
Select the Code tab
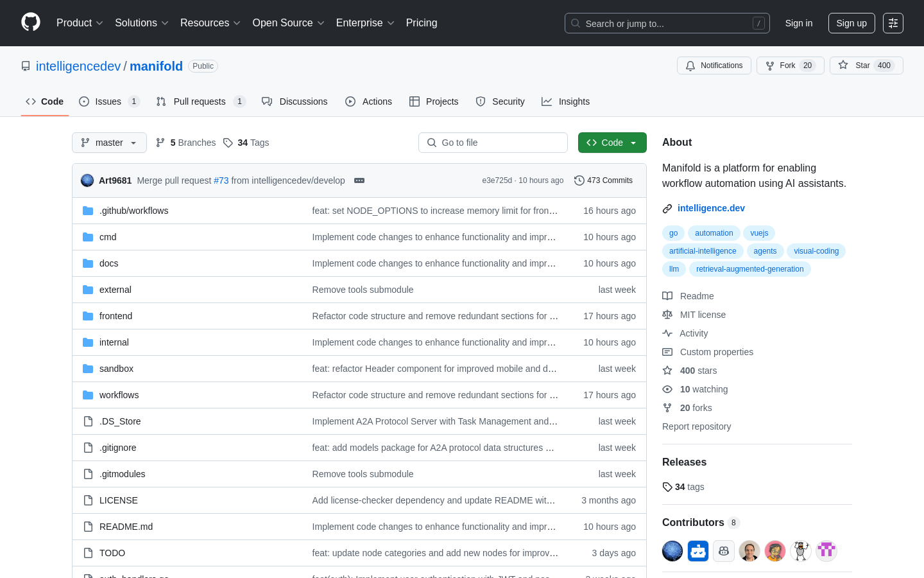click(45, 101)
